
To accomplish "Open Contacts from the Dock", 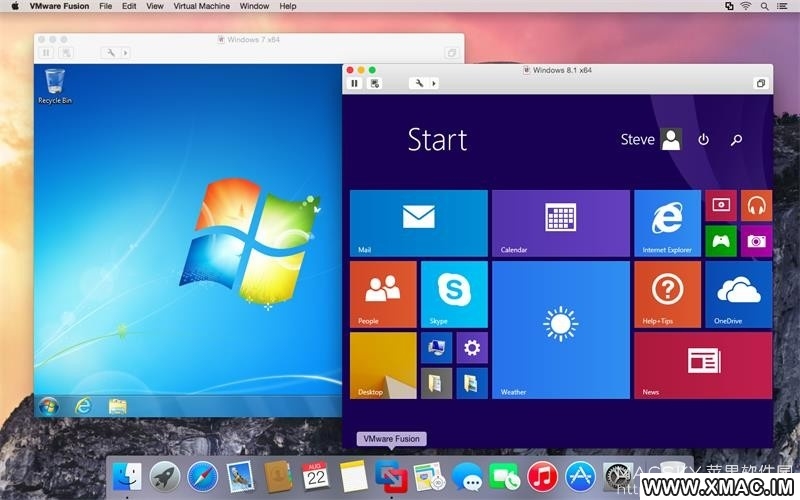I will (278, 477).
